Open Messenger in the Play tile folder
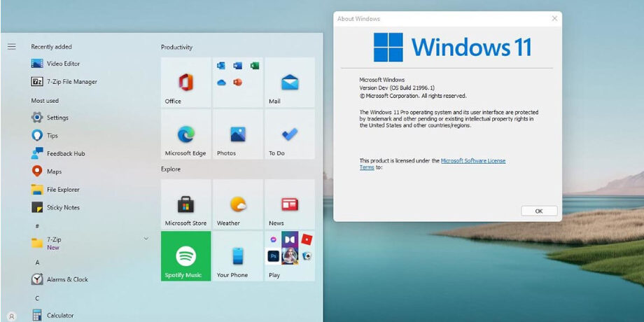The image size is (644, 322). pyautogui.click(x=273, y=239)
